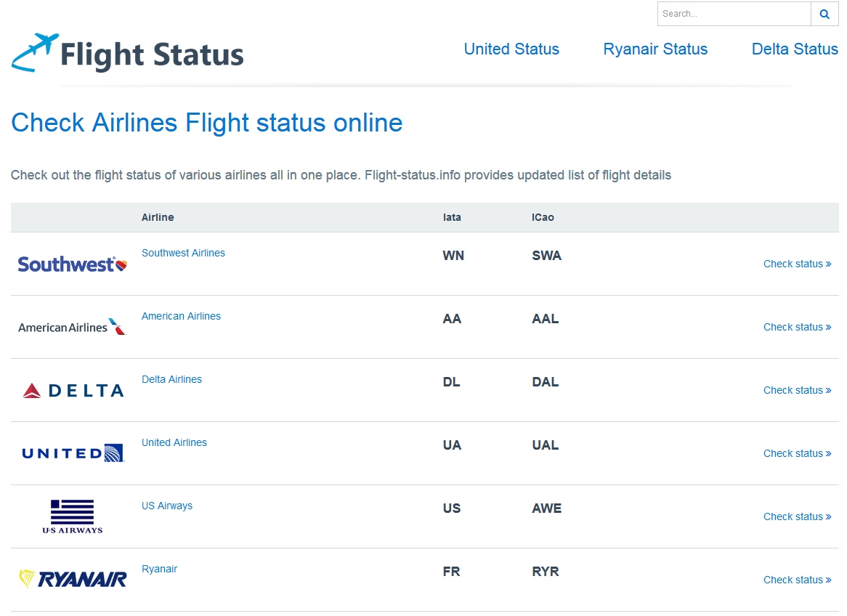847x616 pixels.
Task: Check status for Southwest Airlines
Action: tap(798, 264)
